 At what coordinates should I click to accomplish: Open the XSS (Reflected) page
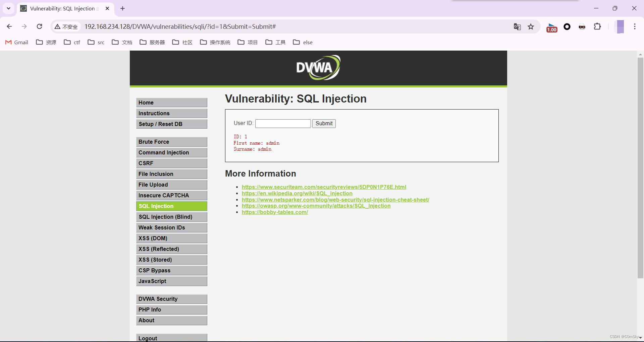tap(172, 249)
